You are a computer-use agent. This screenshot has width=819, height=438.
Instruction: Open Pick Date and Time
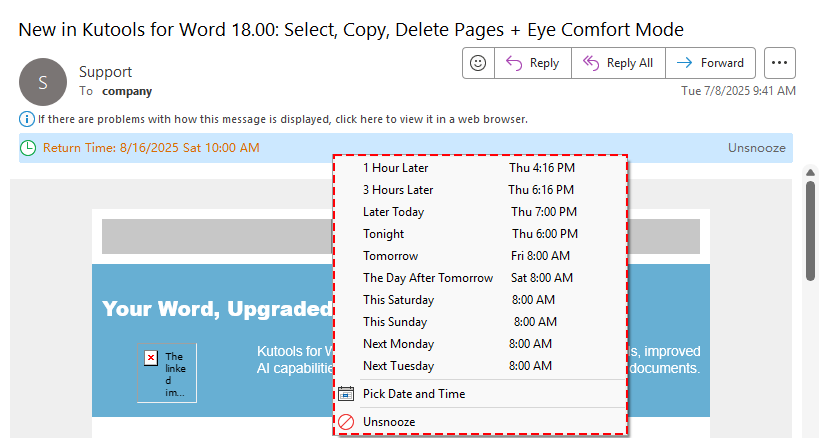click(x=481, y=394)
